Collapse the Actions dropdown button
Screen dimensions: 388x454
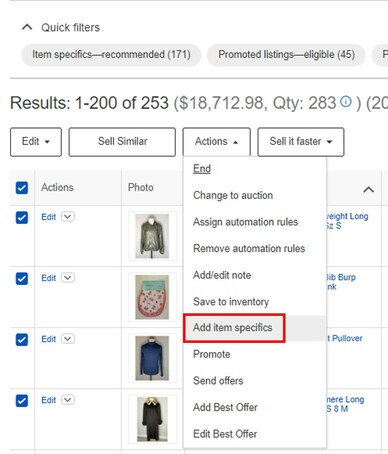[x=217, y=142]
